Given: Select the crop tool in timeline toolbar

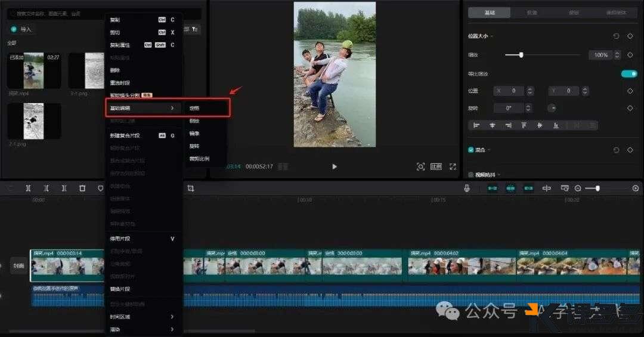Looking at the screenshot, I should point(191,188).
